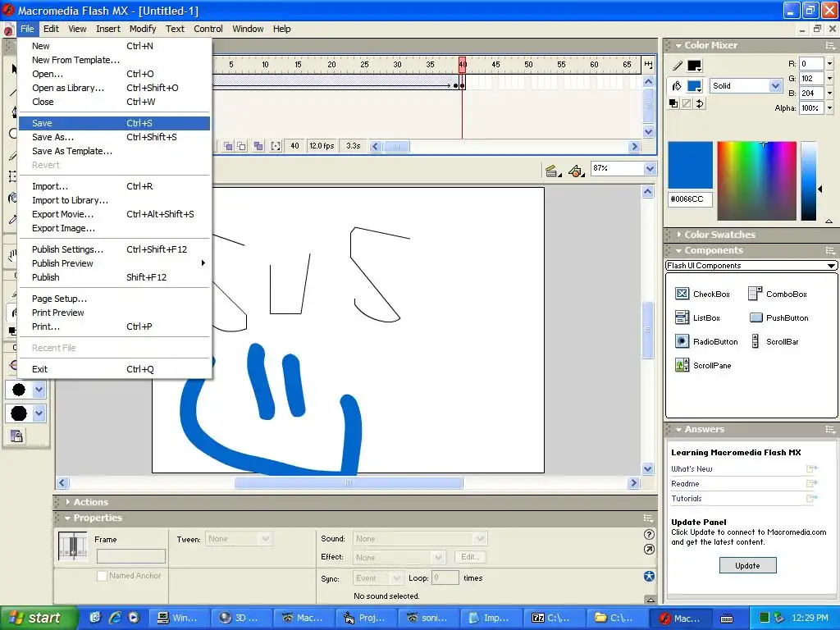Open the Solid fill style dropdown

(x=775, y=85)
